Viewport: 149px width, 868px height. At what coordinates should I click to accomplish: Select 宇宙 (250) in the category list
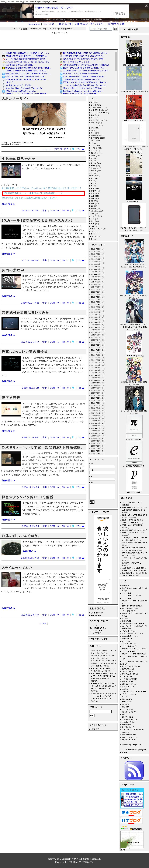pos(93,102)
